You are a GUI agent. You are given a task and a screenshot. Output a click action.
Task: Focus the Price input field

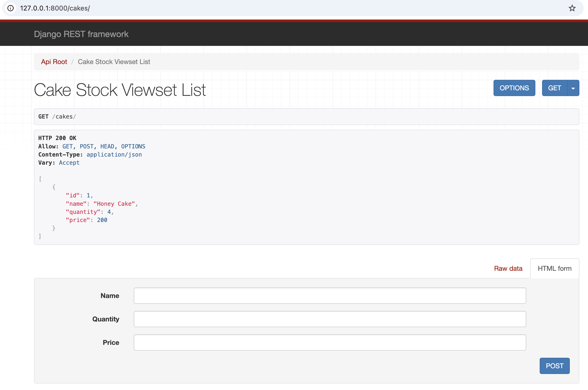point(330,342)
